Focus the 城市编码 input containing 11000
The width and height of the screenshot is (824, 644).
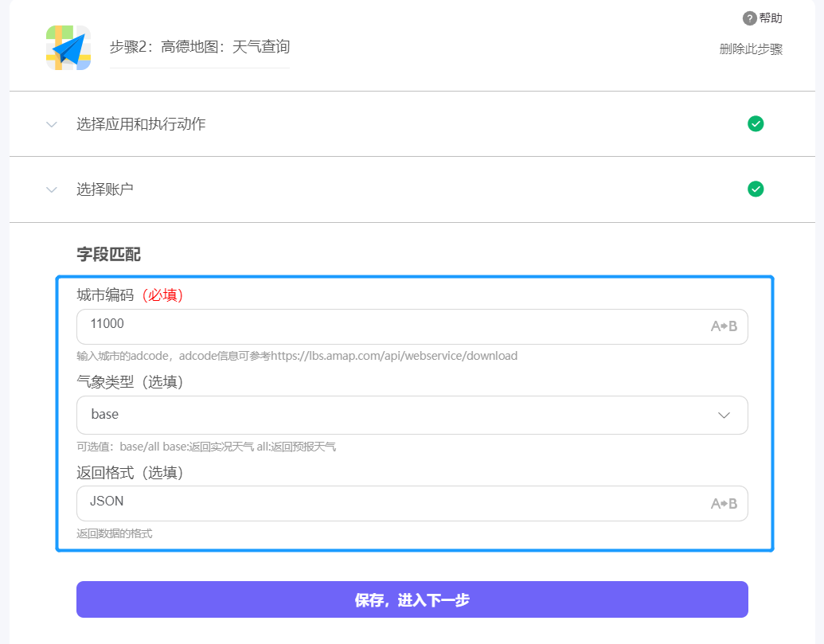click(412, 326)
